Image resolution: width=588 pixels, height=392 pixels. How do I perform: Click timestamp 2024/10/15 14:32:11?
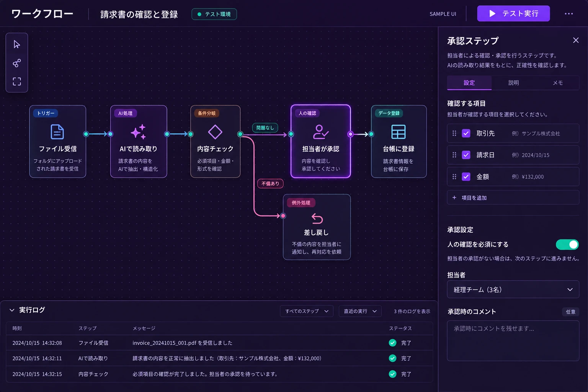(x=37, y=358)
